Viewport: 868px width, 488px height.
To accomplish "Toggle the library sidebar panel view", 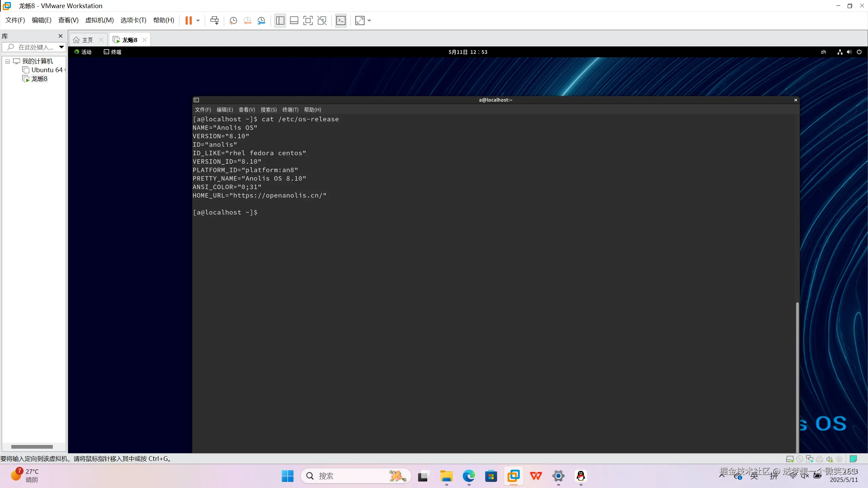I will tap(280, 21).
